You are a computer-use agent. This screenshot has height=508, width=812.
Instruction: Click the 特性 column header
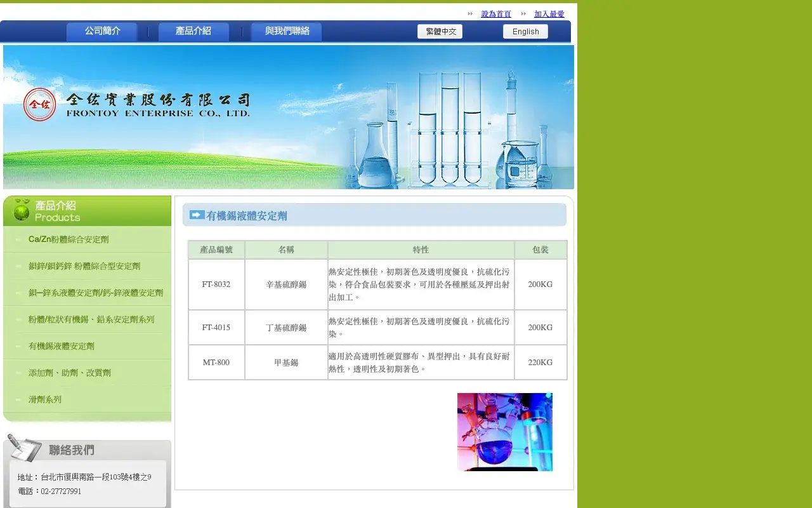421,250
